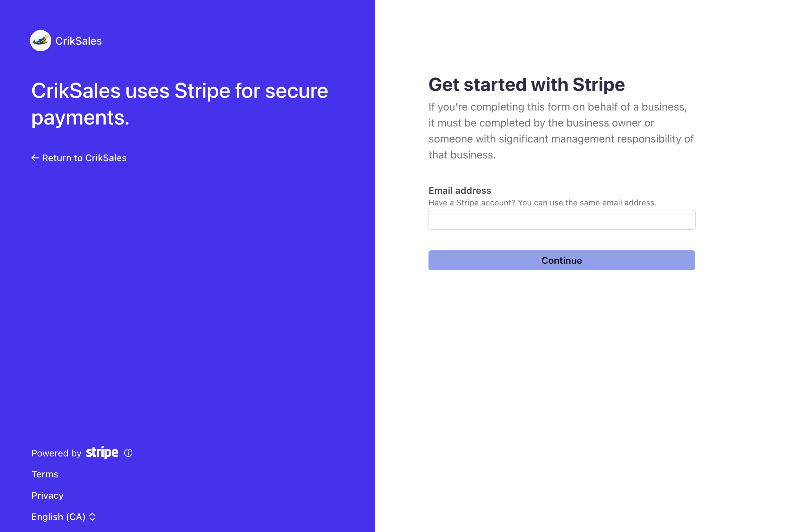Click the Stripe wordmark logo
This screenshot has height=532, width=799.
pos(102,453)
